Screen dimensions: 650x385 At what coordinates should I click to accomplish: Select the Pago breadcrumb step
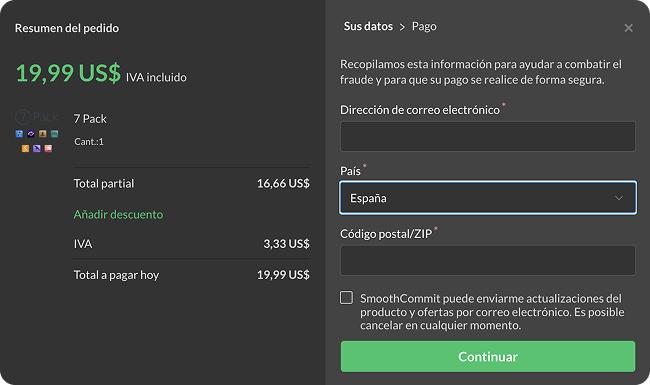(424, 26)
